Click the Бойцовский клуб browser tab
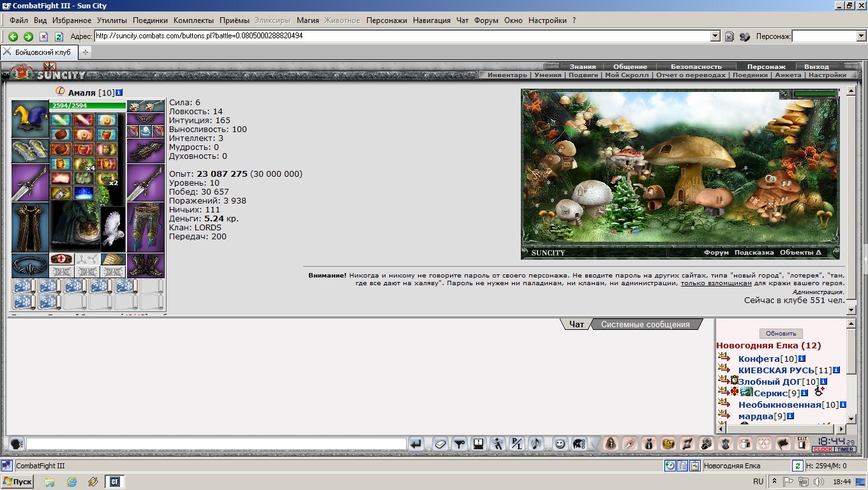The height and width of the screenshot is (490, 868). (39, 52)
